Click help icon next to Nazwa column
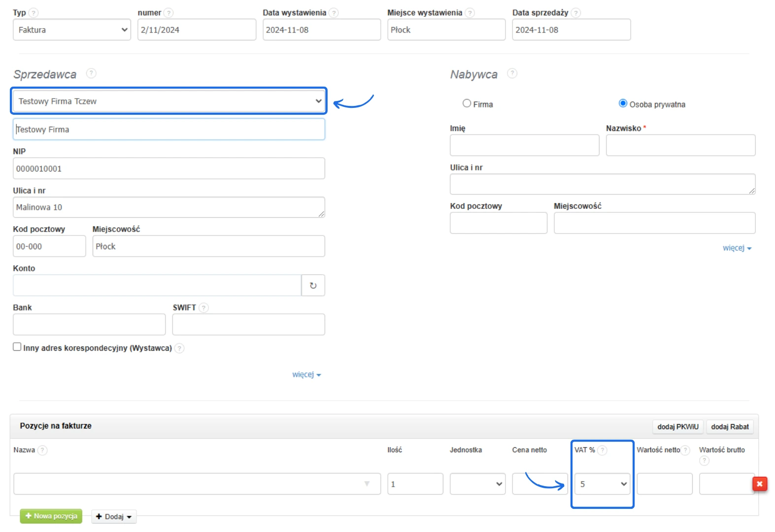The image size is (775, 532). [42, 450]
